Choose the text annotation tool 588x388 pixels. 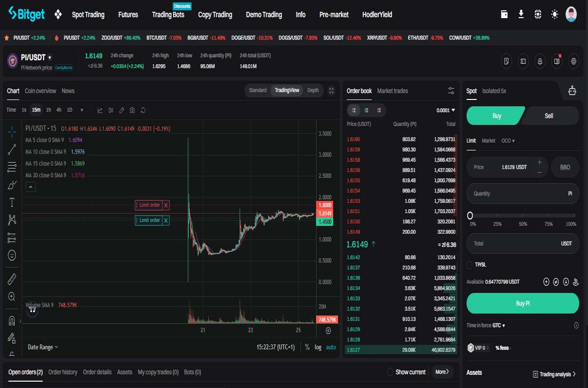point(12,202)
